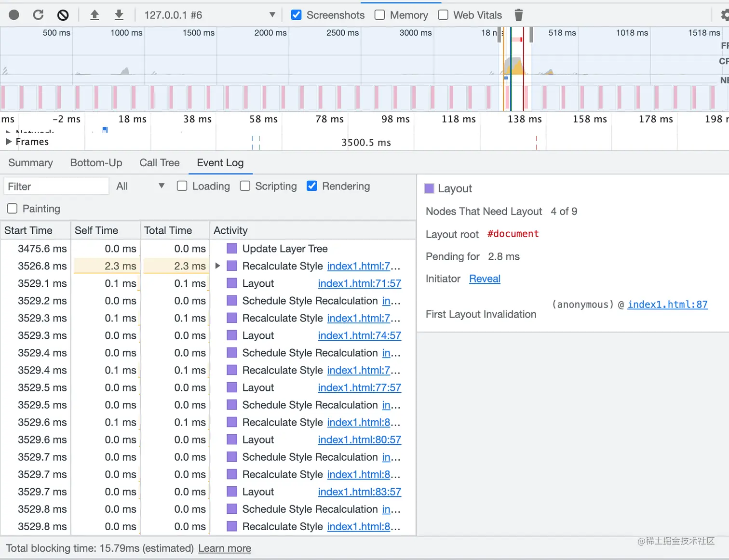Click the 3500.5 ms frame label
729x560 pixels.
pyautogui.click(x=366, y=143)
